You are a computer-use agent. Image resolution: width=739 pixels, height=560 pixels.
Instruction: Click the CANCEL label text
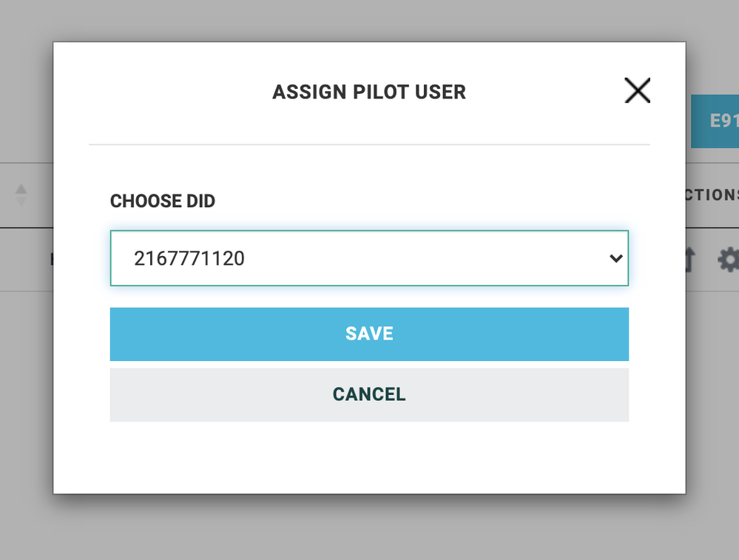point(369,394)
